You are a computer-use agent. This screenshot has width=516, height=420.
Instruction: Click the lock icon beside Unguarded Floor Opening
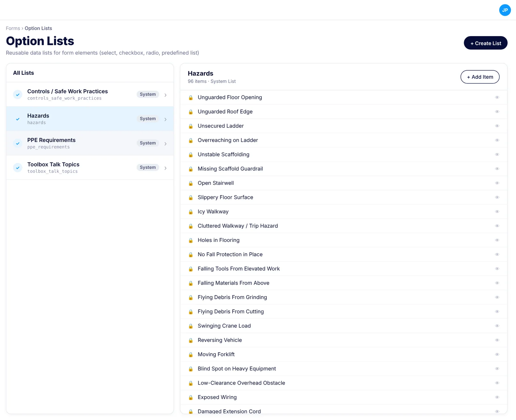(x=191, y=97)
